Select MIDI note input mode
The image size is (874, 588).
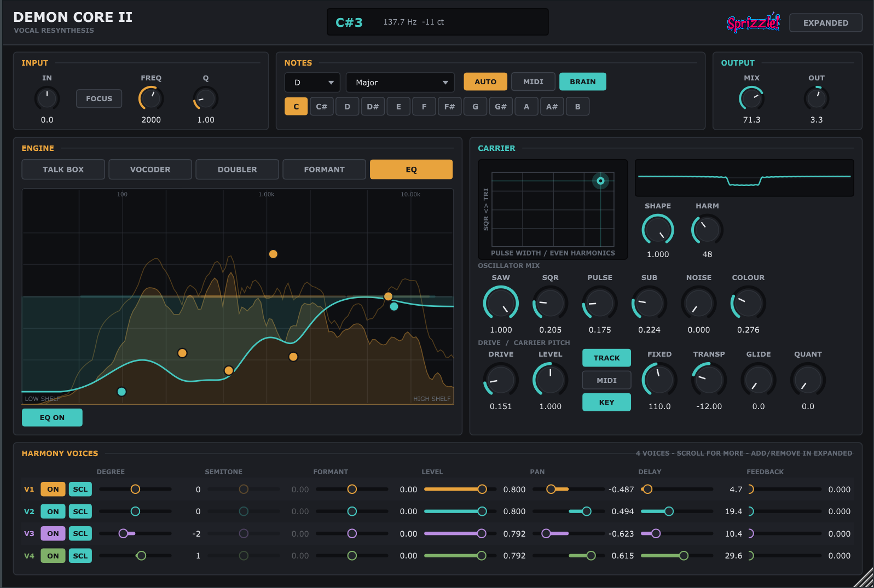pos(533,81)
